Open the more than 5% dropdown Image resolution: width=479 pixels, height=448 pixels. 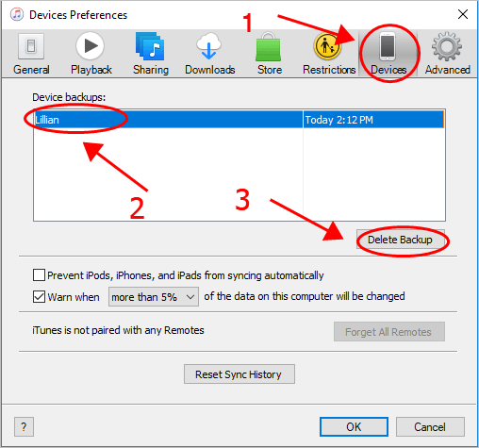click(x=154, y=296)
